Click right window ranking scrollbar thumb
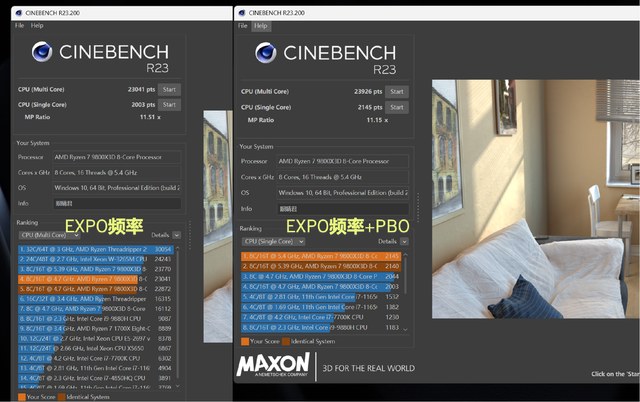This screenshot has height=402, width=640. pos(405,275)
